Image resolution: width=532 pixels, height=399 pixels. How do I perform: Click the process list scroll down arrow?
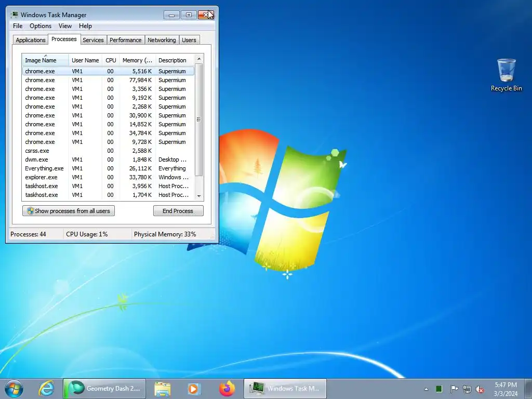(x=199, y=196)
